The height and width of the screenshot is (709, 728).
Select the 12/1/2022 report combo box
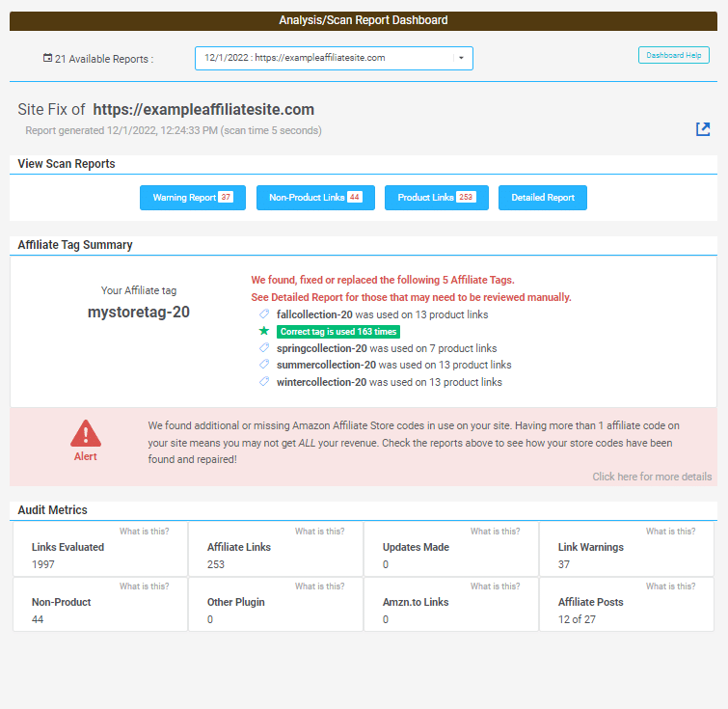tap(334, 58)
